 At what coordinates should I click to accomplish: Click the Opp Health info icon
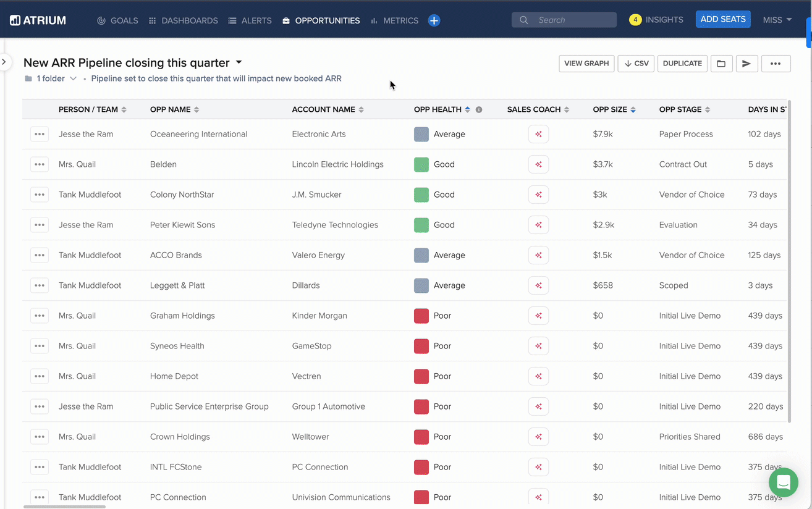coord(478,109)
